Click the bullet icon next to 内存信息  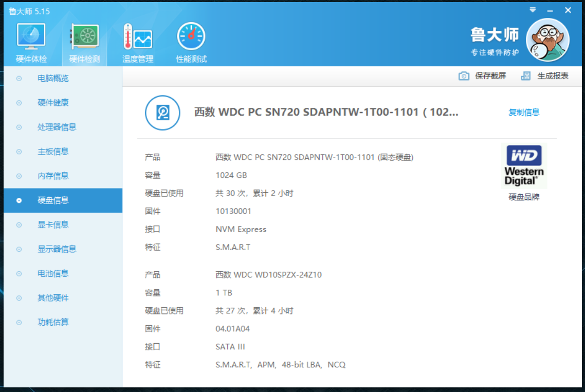tap(19, 176)
